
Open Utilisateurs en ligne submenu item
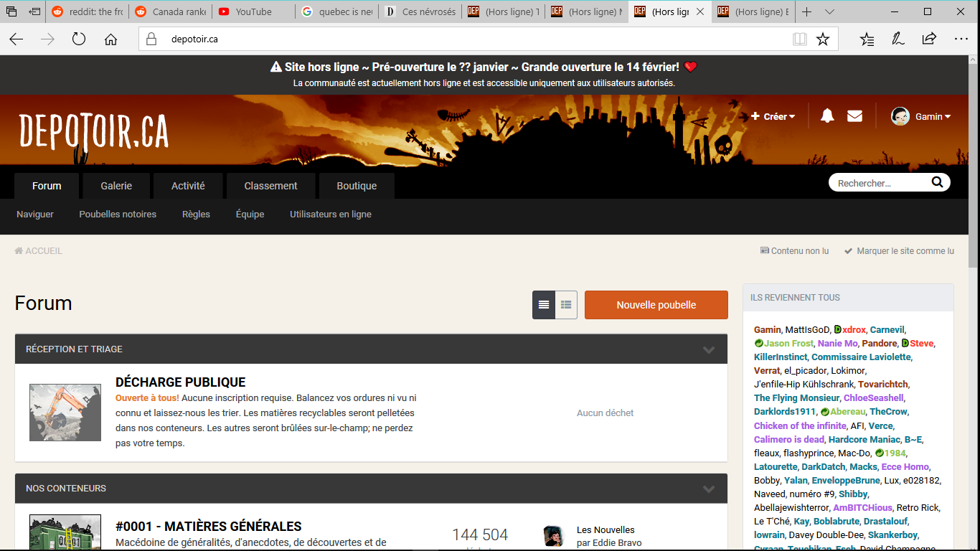pyautogui.click(x=331, y=215)
